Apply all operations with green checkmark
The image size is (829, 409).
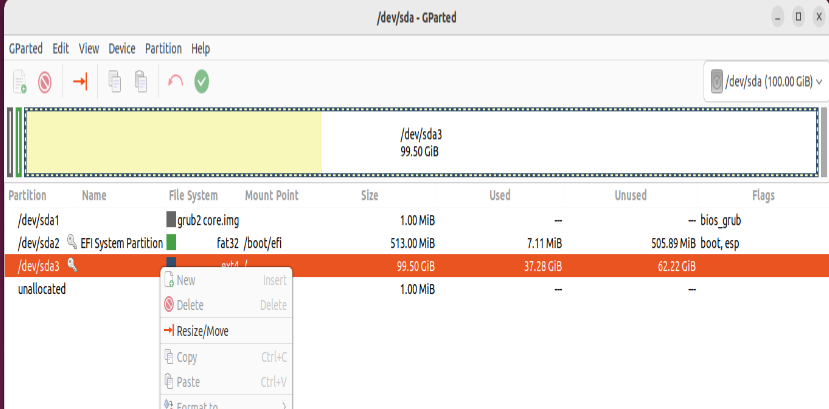click(x=201, y=81)
